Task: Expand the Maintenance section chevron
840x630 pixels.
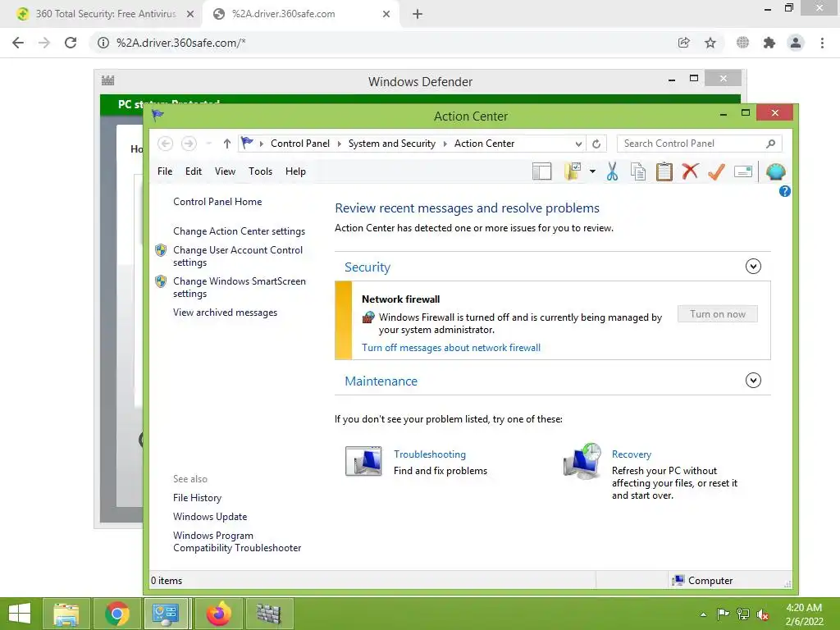Action: click(753, 381)
